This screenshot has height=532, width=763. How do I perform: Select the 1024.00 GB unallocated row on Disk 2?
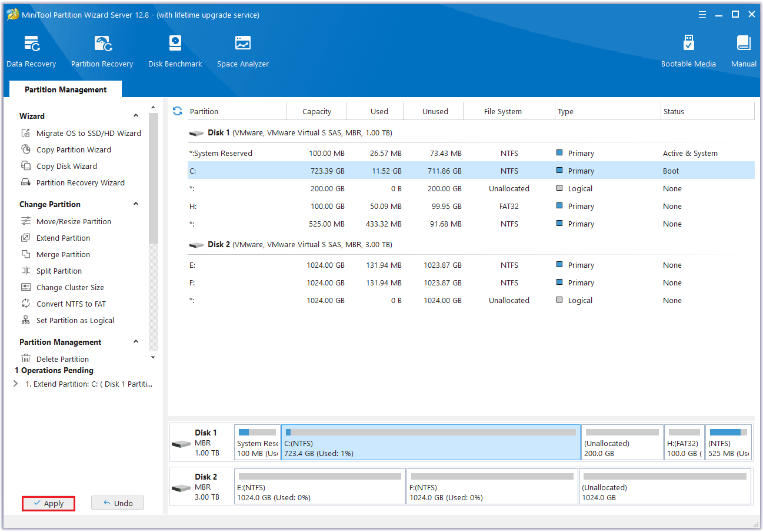[x=471, y=300]
